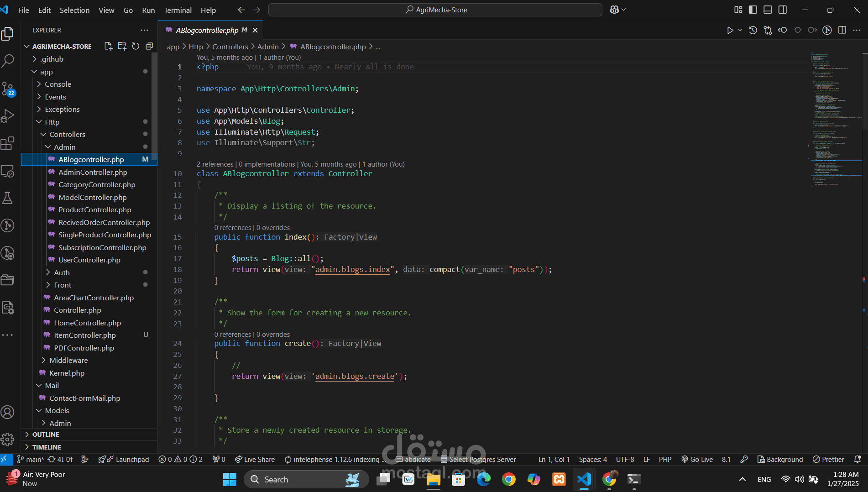Refresh the Explorer file tree

136,46
